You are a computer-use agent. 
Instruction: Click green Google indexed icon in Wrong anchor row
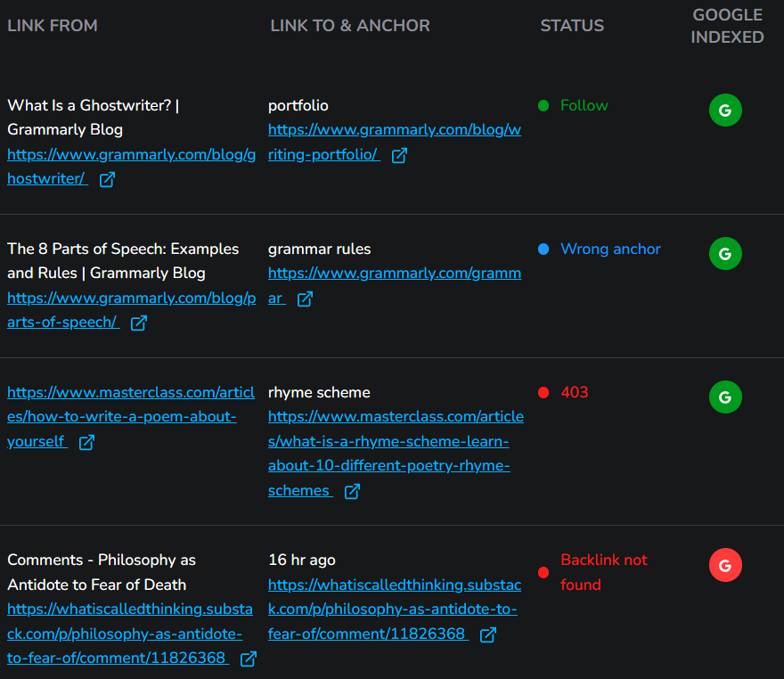point(725,253)
